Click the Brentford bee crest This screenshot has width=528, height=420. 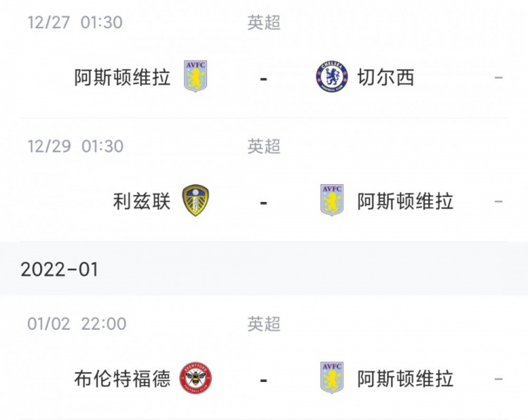coord(196,378)
